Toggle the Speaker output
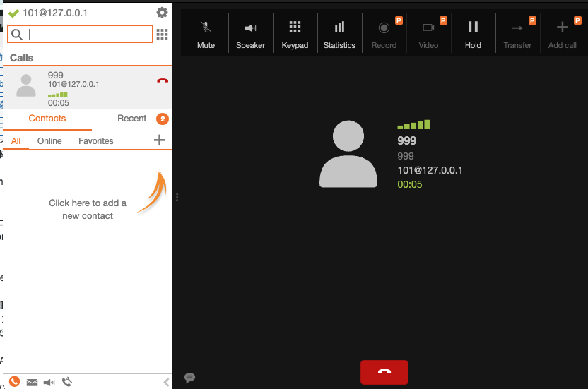This screenshot has height=389, width=588. click(250, 34)
